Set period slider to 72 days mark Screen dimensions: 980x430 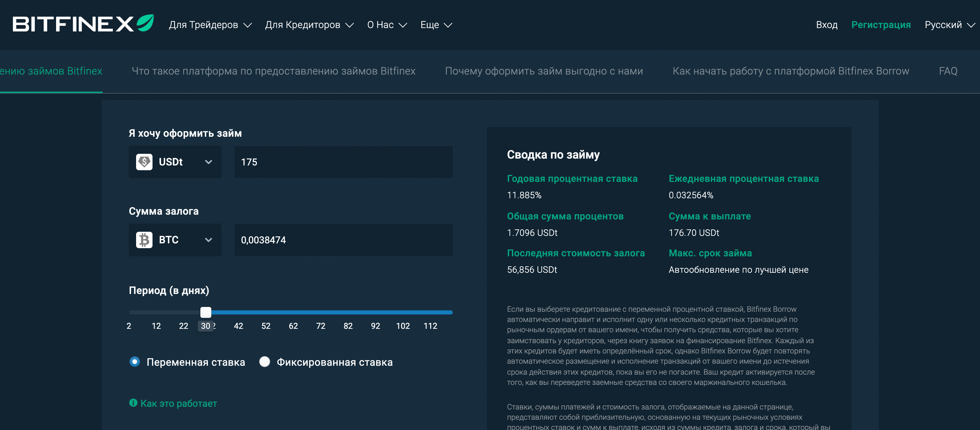(x=321, y=312)
